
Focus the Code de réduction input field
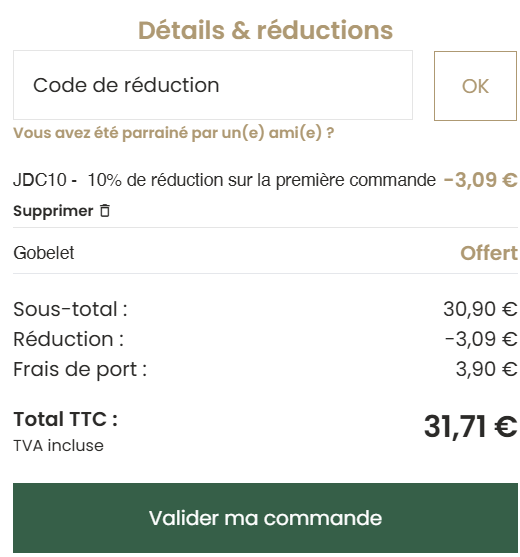213,85
